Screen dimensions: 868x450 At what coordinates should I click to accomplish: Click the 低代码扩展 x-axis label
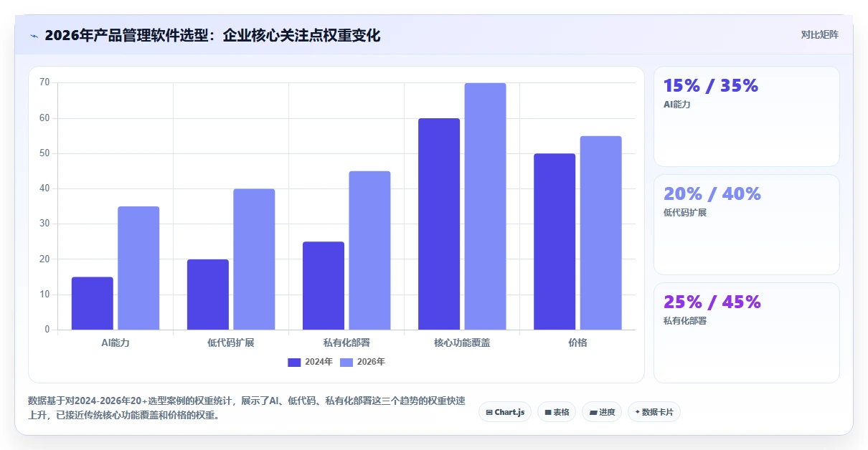[x=231, y=343]
